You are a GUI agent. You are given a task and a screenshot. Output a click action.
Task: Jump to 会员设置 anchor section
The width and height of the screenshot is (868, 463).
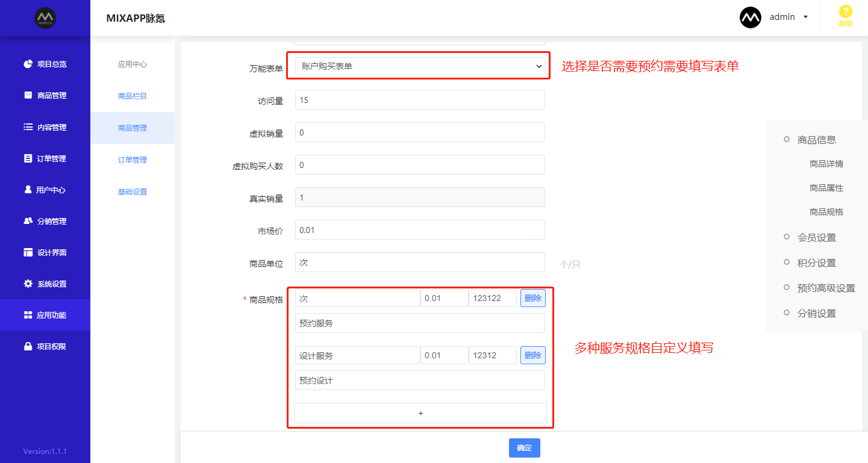pos(817,238)
